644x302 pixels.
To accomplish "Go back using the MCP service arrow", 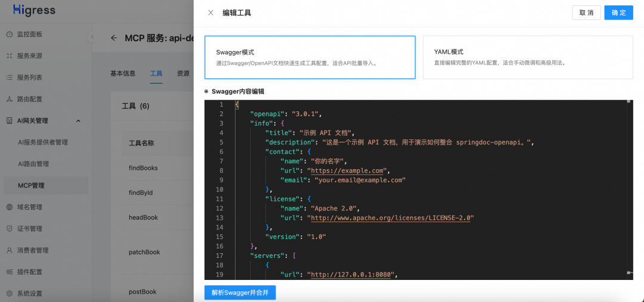I will 114,38.
